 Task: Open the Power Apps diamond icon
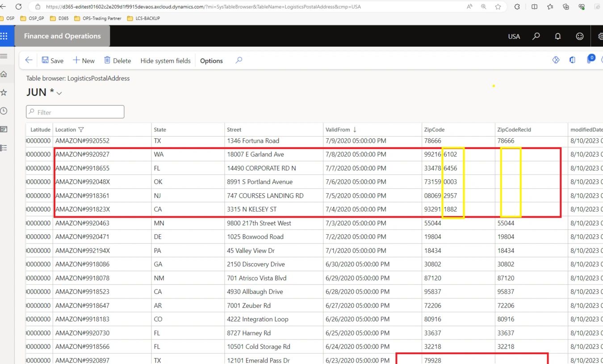(556, 60)
